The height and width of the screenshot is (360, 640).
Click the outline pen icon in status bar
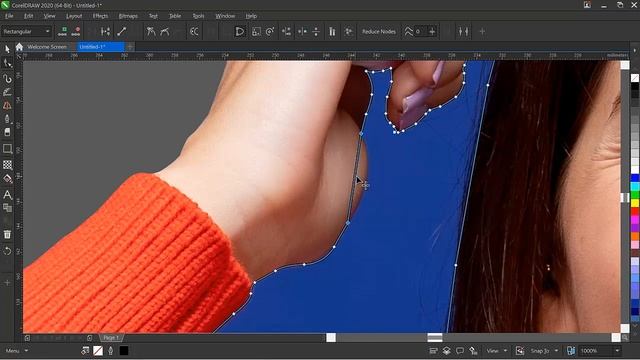pyautogui.click(x=111, y=351)
